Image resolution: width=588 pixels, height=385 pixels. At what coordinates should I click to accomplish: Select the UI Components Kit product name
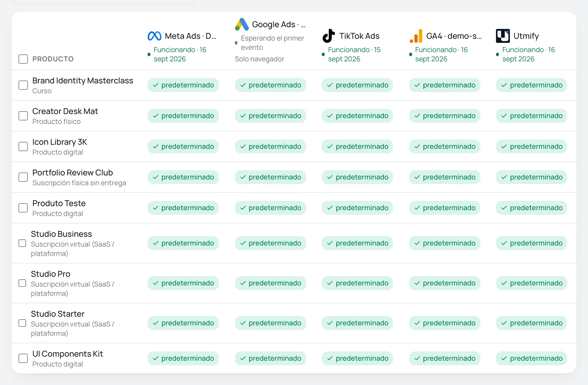tap(68, 354)
